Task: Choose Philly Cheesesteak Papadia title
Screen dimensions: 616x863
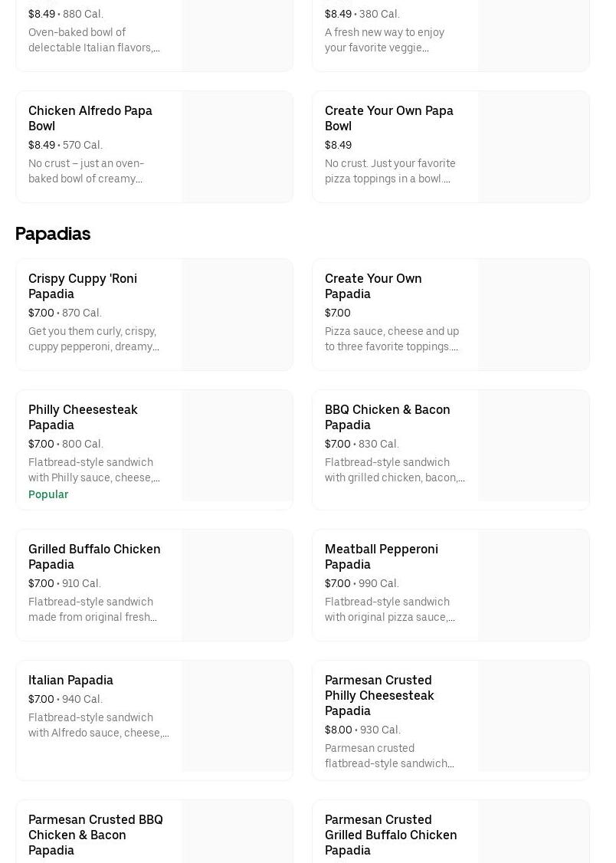Action: point(83,417)
